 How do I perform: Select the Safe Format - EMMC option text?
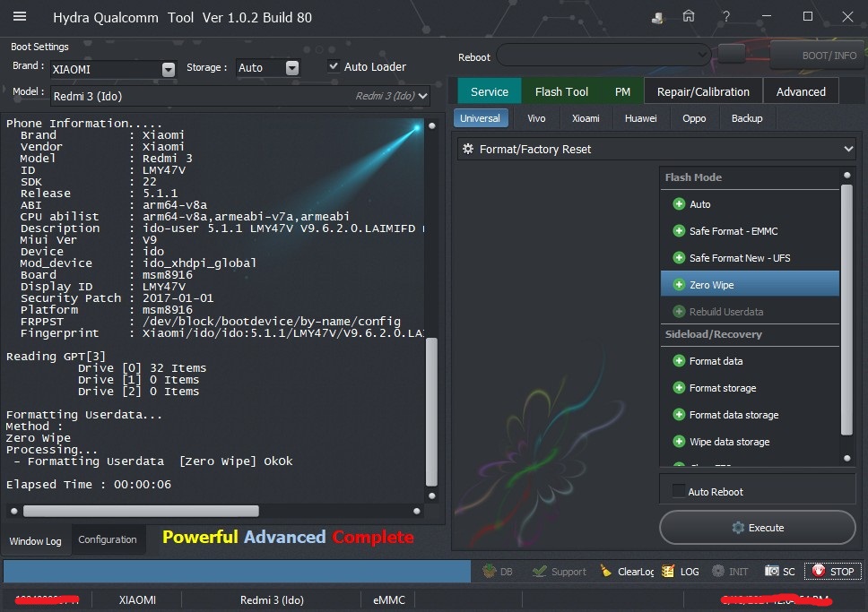(733, 231)
